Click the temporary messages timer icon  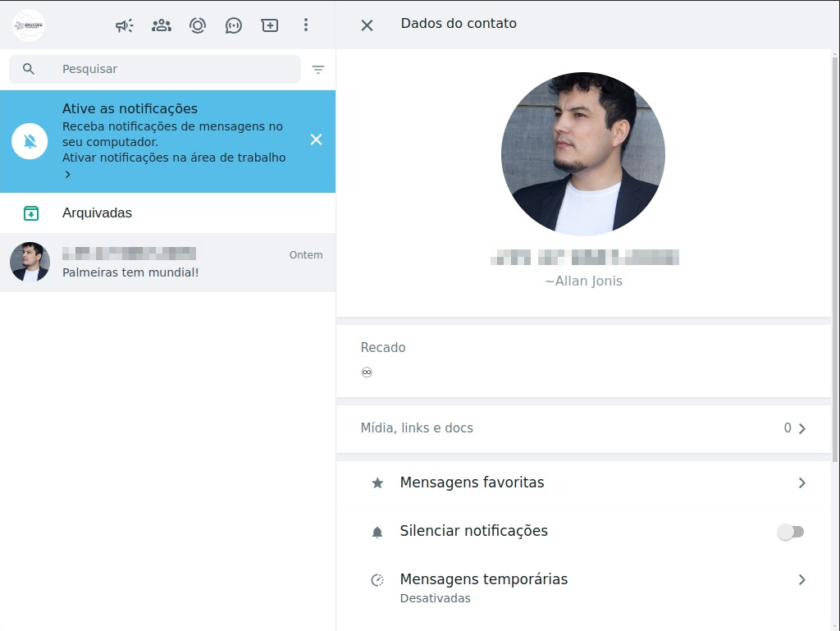pyautogui.click(x=377, y=580)
